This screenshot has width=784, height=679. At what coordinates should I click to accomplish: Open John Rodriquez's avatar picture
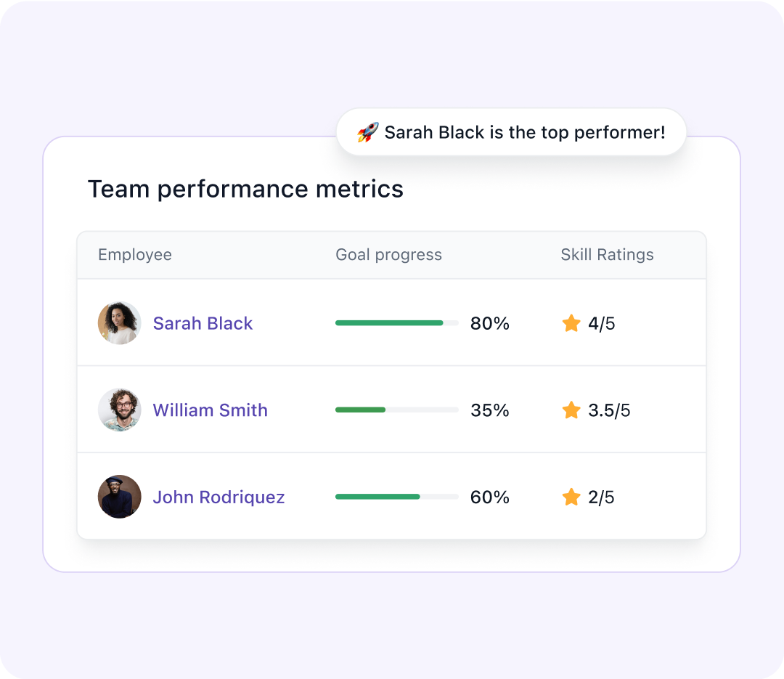point(120,497)
